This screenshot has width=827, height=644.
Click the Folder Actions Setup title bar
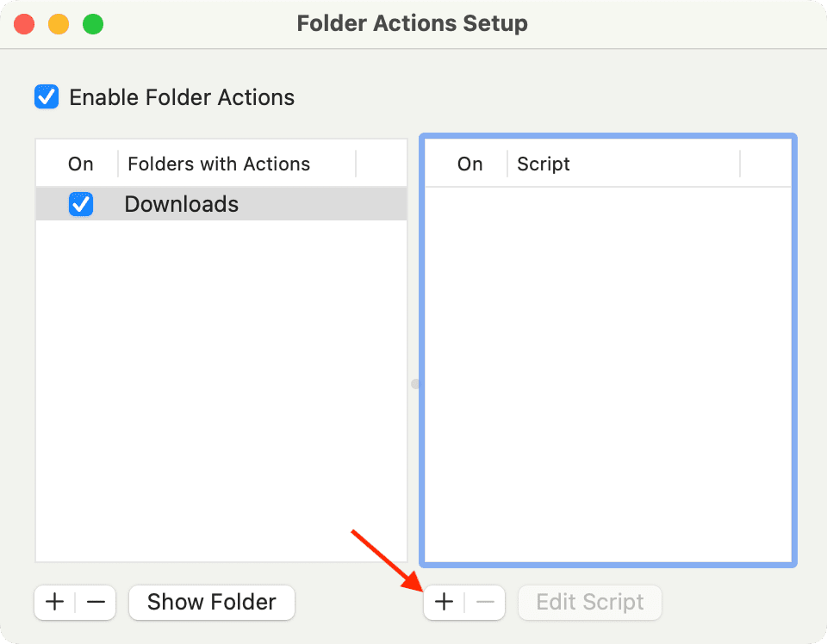412,23
